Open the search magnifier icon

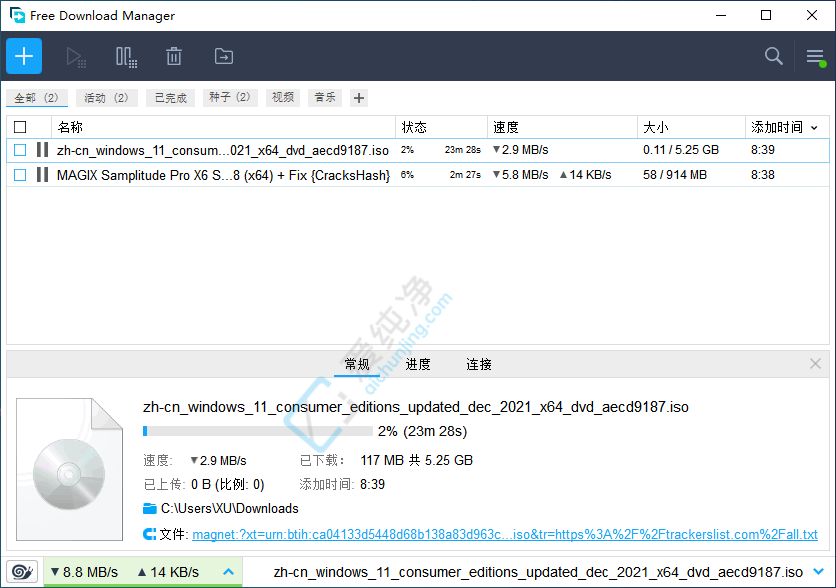(x=774, y=56)
